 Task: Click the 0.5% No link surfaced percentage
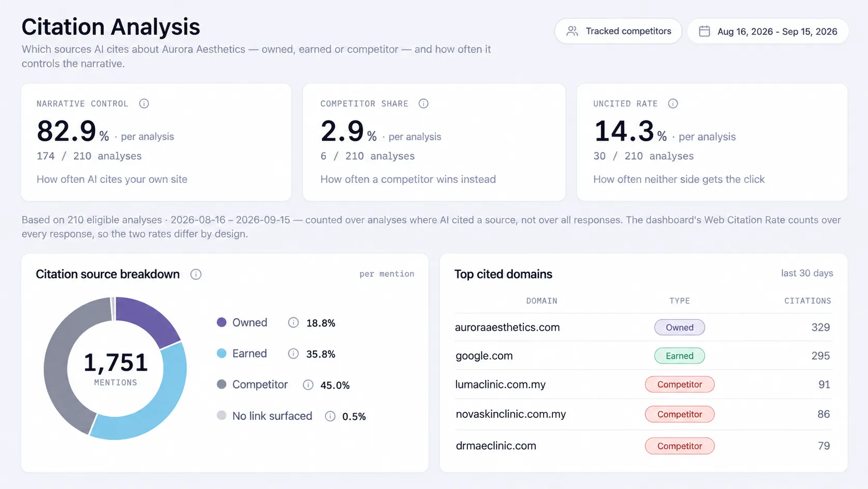click(354, 417)
